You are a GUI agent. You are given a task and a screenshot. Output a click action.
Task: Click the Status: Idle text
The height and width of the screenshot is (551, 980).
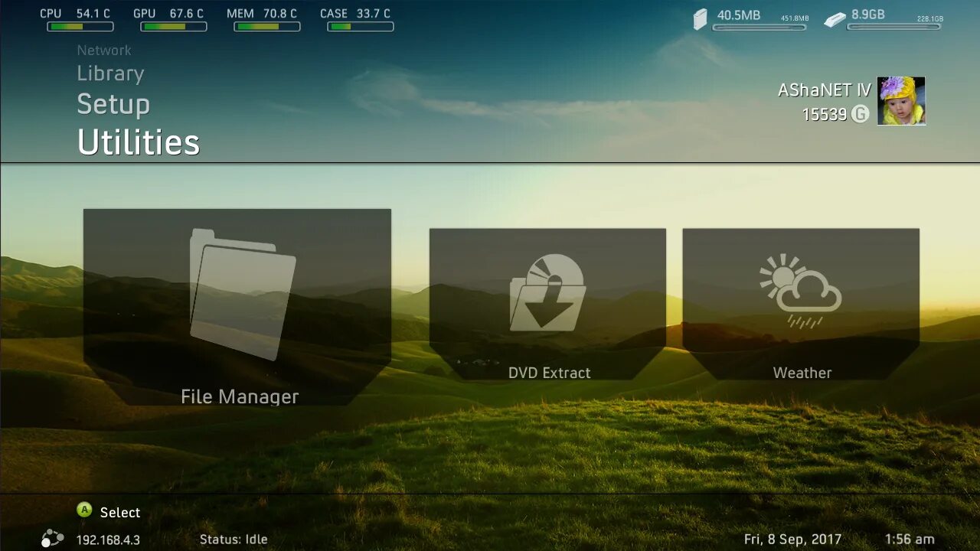click(234, 540)
